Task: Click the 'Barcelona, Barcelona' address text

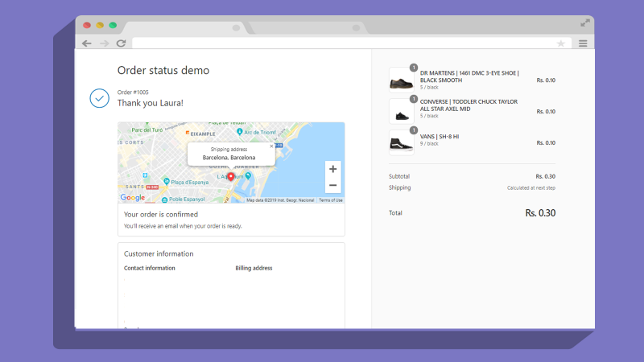Action: point(229,158)
